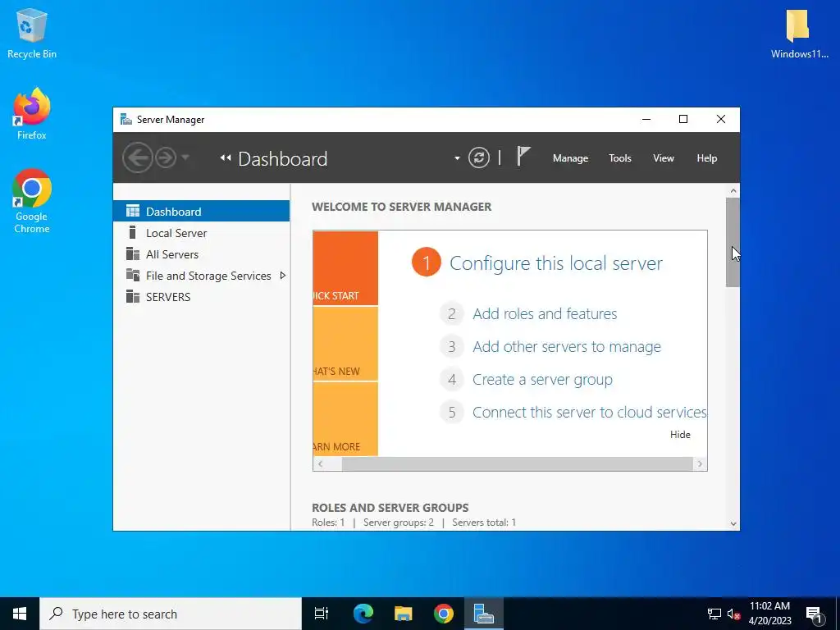
Task: Open the taskbar clock and date
Action: coord(769,614)
